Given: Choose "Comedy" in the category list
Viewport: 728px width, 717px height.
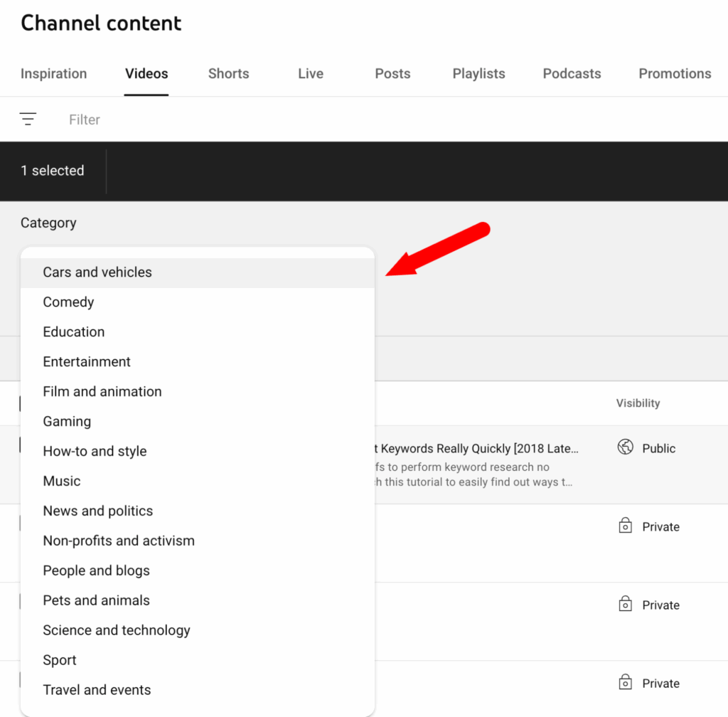Looking at the screenshot, I should pyautogui.click(x=68, y=302).
